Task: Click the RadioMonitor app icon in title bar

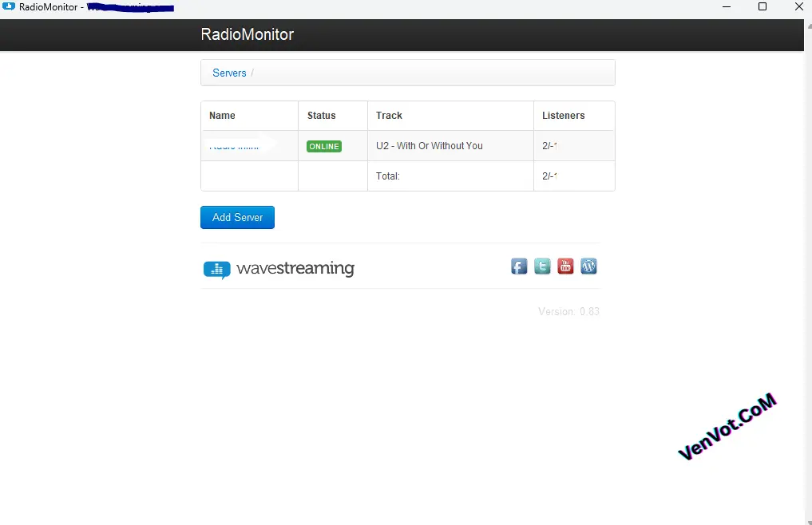Action: point(9,6)
